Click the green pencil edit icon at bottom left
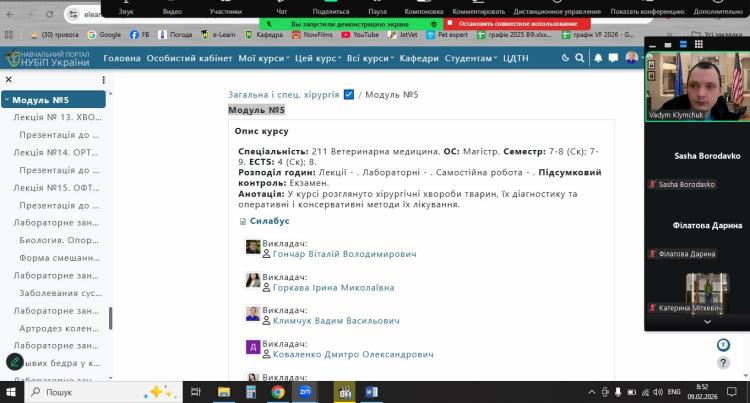The image size is (750, 403). click(14, 362)
